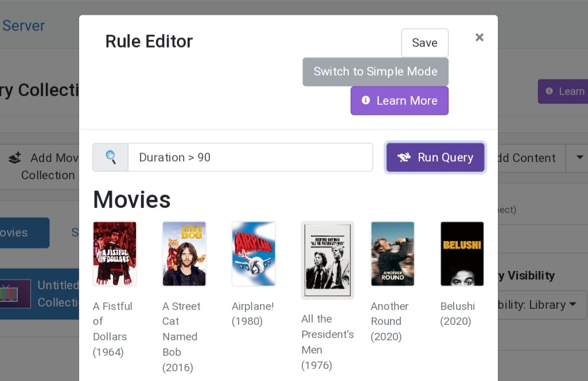
Task: Select A Fistful of Dollars poster
Action: click(x=115, y=254)
